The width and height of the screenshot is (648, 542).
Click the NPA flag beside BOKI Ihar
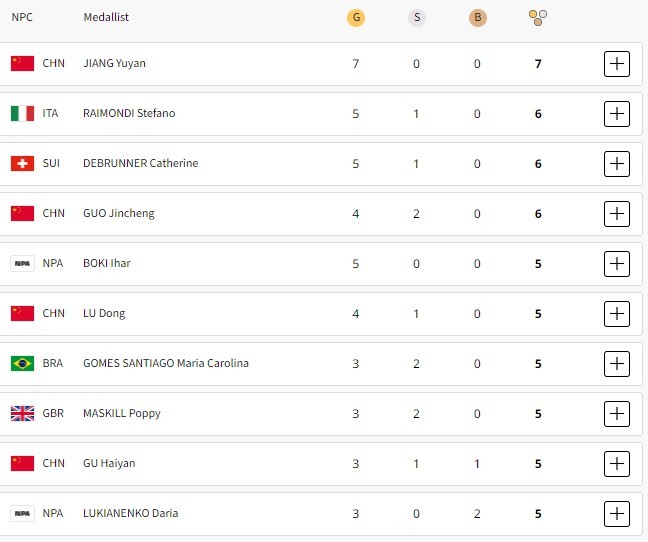click(x=22, y=263)
